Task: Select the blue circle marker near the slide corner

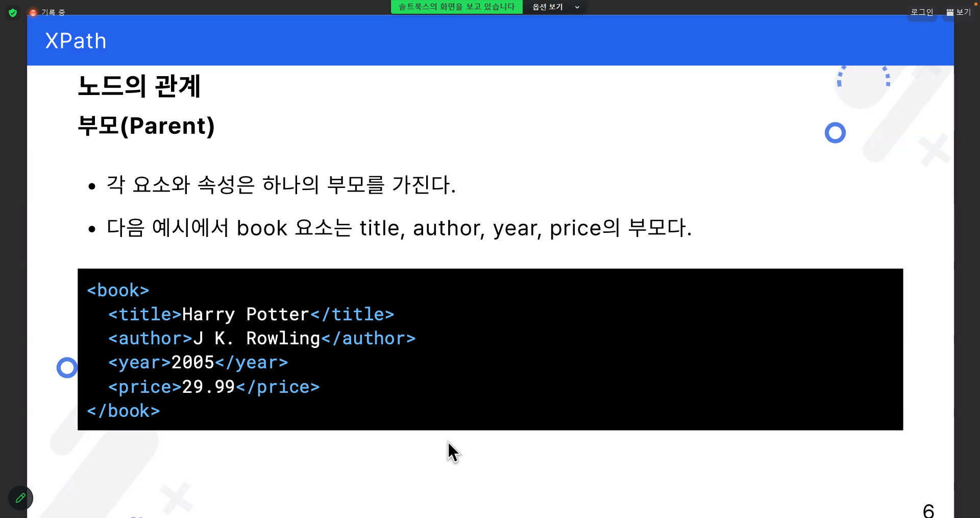Action: [835, 133]
